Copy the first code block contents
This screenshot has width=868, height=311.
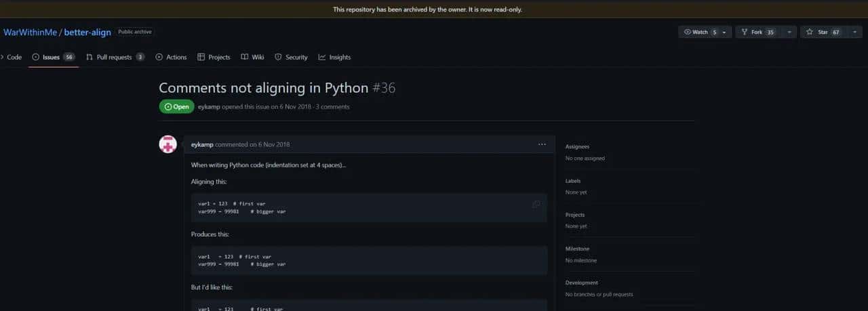[536, 204]
